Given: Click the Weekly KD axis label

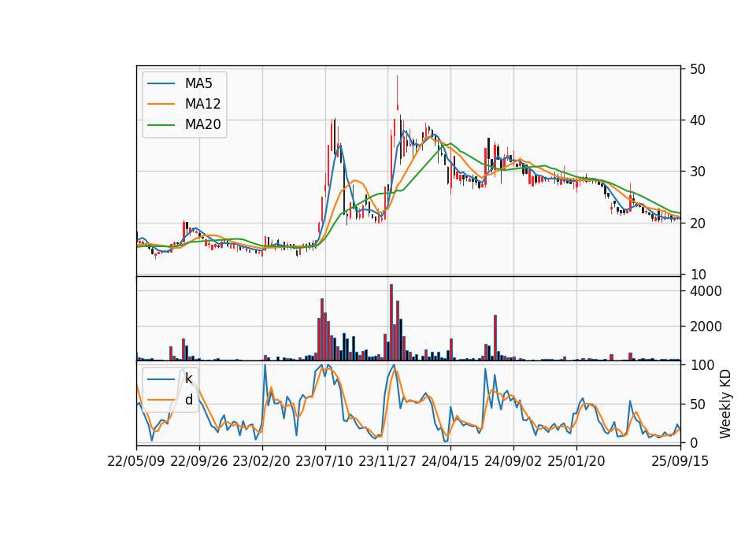Looking at the screenshot, I should [x=725, y=404].
